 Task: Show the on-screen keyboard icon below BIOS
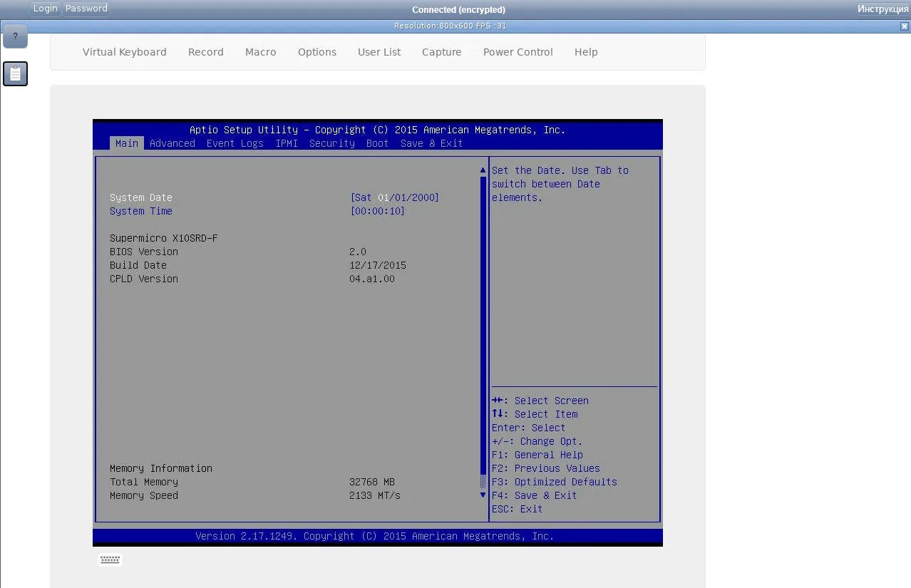[110, 559]
